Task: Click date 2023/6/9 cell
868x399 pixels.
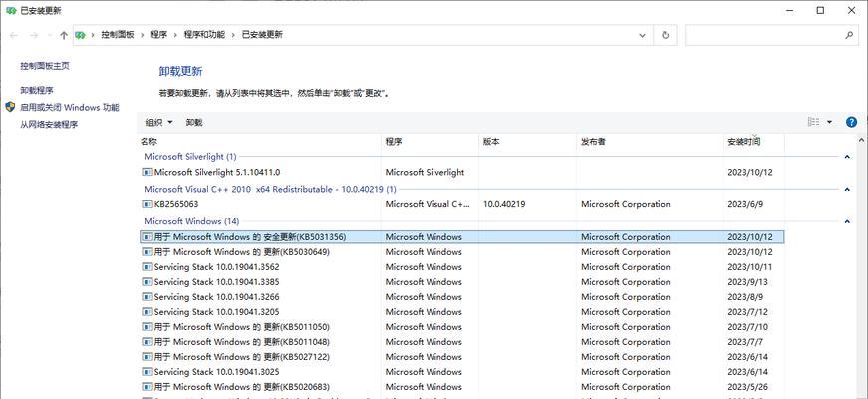Action: coord(744,205)
